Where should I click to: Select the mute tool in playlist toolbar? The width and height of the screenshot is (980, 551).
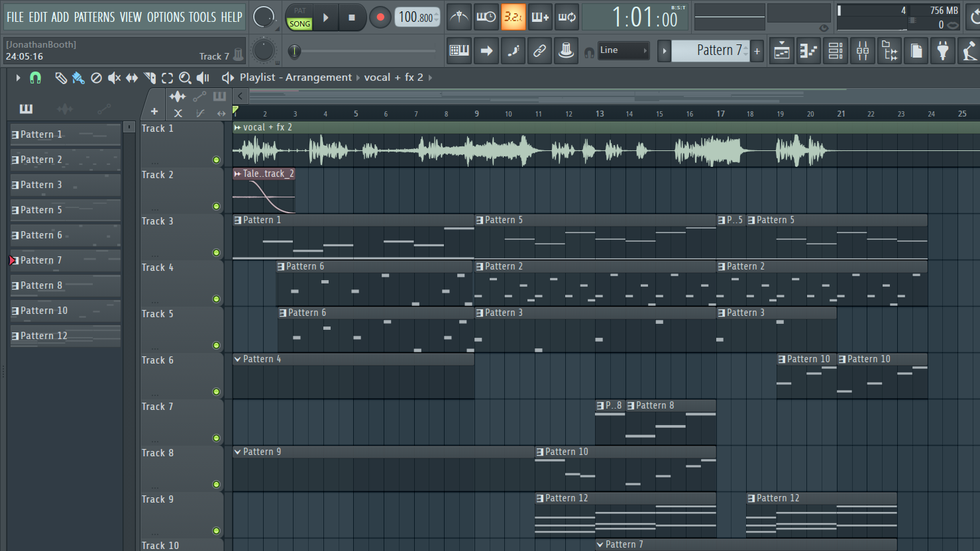(x=114, y=78)
